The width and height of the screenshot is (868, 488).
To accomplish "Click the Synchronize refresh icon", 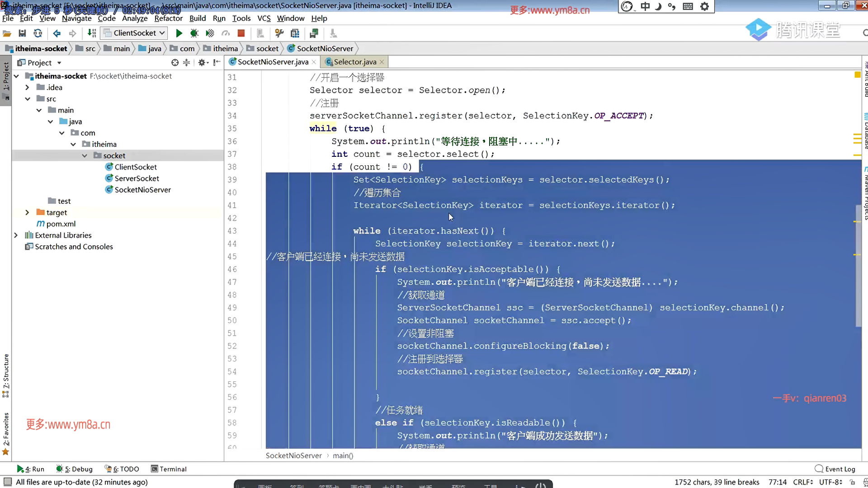I will point(38,33).
